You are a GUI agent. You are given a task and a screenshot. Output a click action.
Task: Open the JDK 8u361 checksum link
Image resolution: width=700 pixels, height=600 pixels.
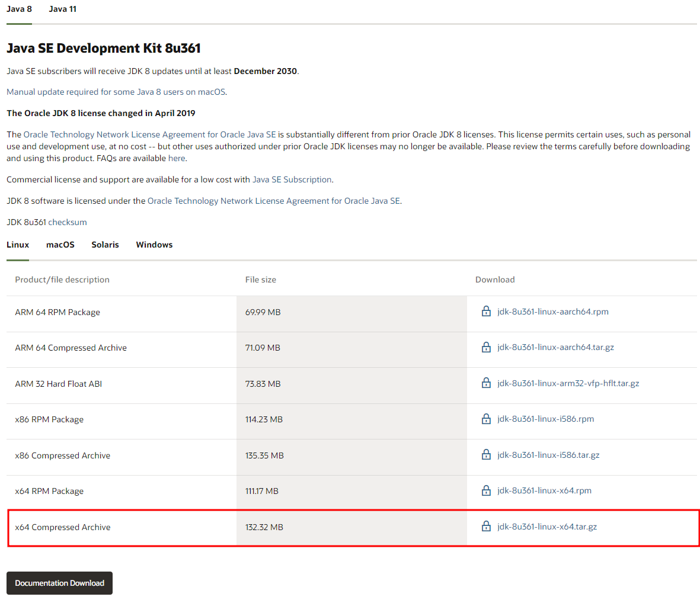[68, 222]
